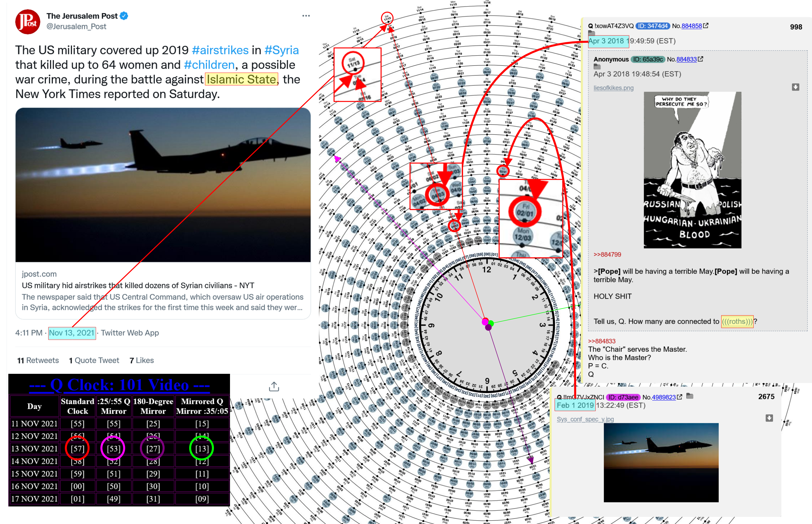This screenshot has height=524, width=812.
Task: Follow the >>884799 reply reference
Action: (x=607, y=255)
